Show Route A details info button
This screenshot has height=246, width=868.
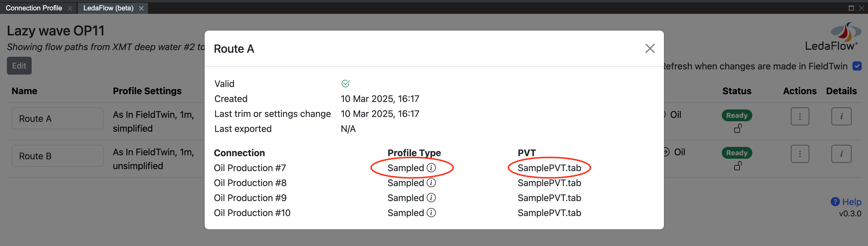point(841,116)
